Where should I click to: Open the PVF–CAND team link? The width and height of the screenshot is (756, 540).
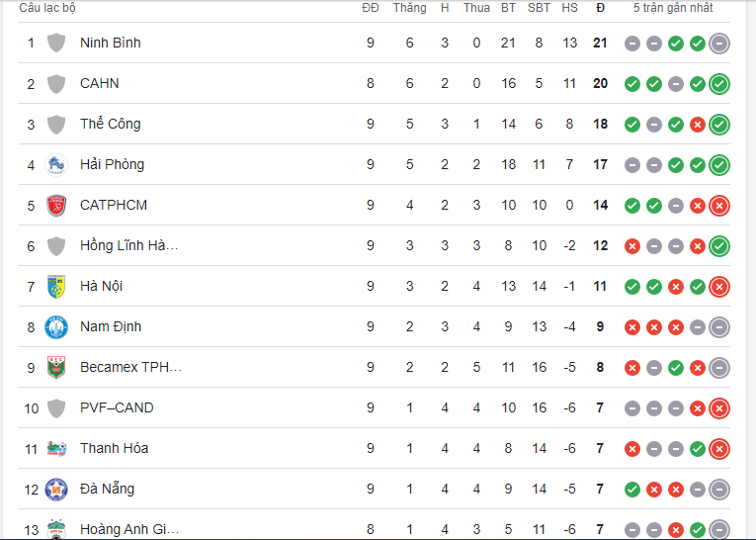pyautogui.click(x=117, y=407)
